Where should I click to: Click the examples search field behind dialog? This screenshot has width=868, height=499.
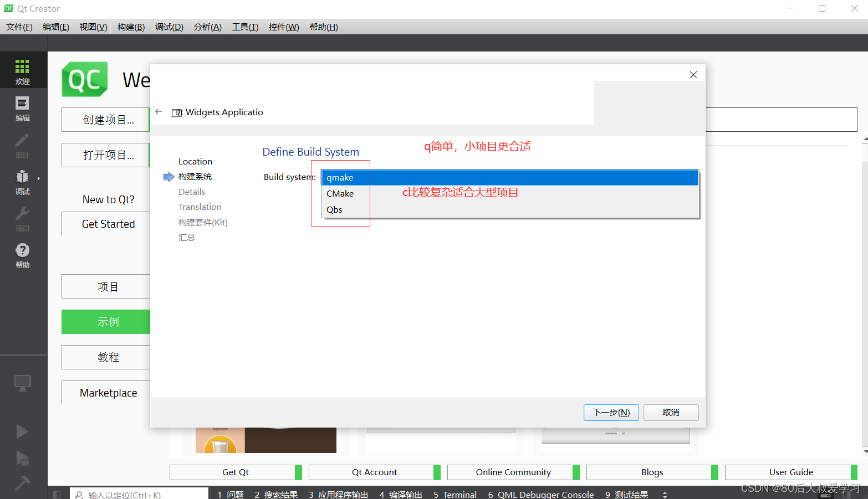point(782,120)
